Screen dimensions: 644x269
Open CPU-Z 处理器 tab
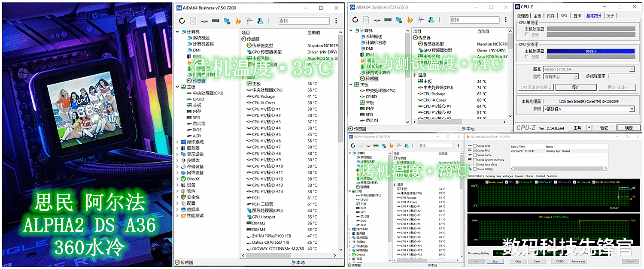pos(523,15)
